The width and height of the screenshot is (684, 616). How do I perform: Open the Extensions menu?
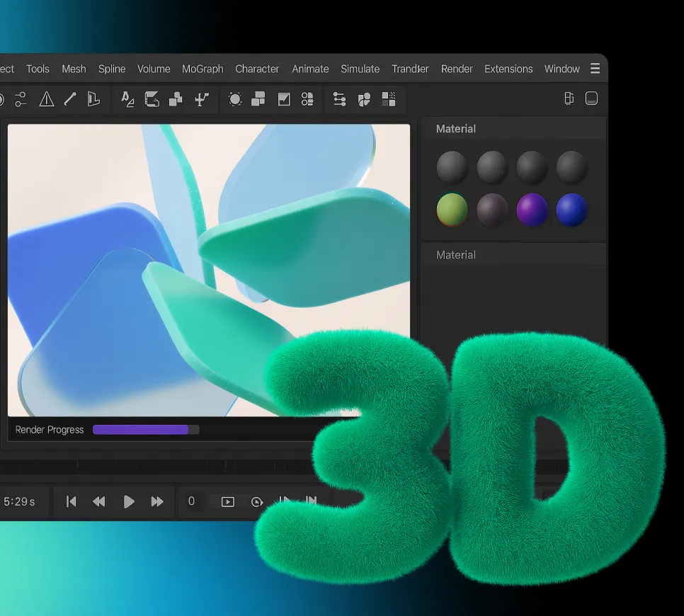coord(508,69)
